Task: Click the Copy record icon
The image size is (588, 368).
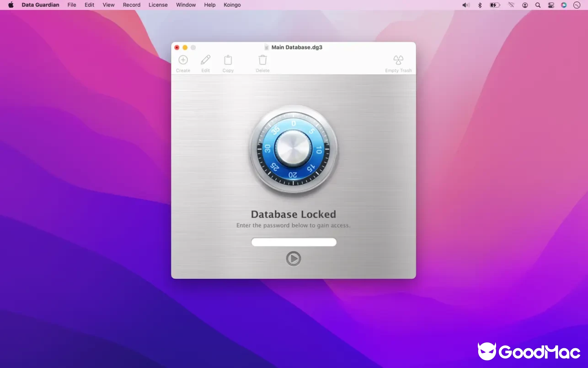Action: tap(228, 60)
